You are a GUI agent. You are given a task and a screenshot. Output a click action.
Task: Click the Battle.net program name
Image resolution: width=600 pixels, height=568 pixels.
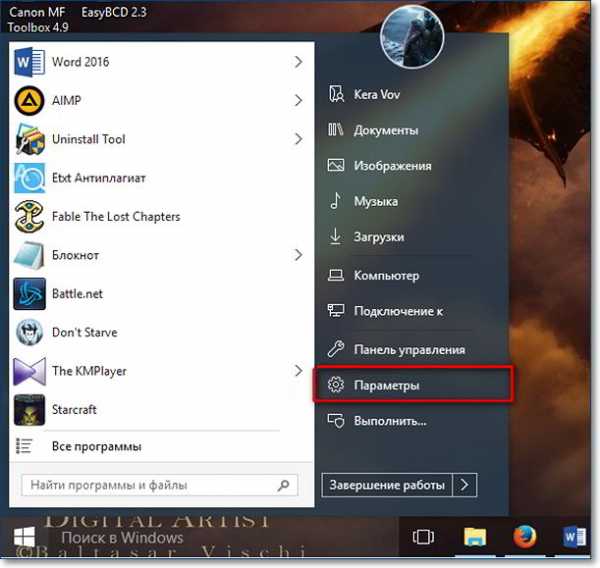77,294
